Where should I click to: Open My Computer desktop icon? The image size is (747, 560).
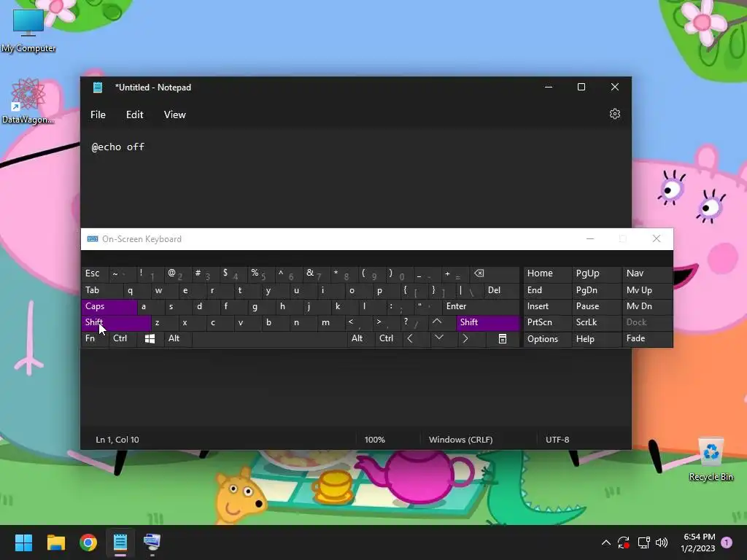pyautogui.click(x=28, y=30)
